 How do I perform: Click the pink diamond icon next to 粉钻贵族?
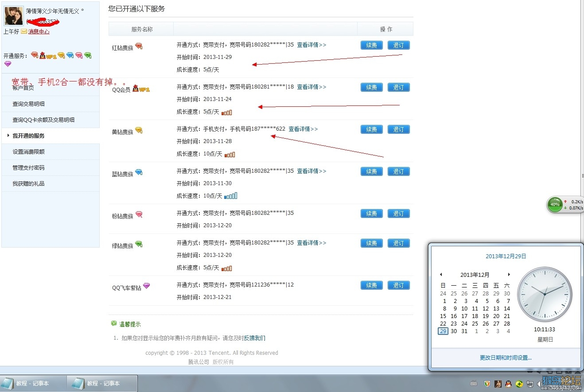coord(139,214)
